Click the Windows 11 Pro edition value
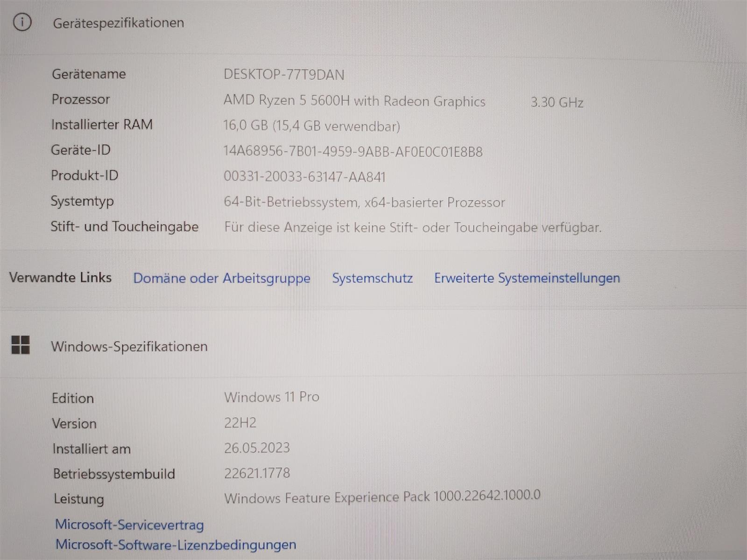Viewport: 747px width, 560px height. (x=272, y=397)
